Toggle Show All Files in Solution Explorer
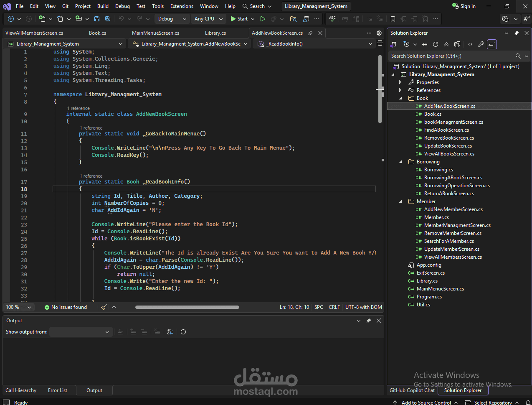This screenshot has width=532, height=405. [x=457, y=44]
